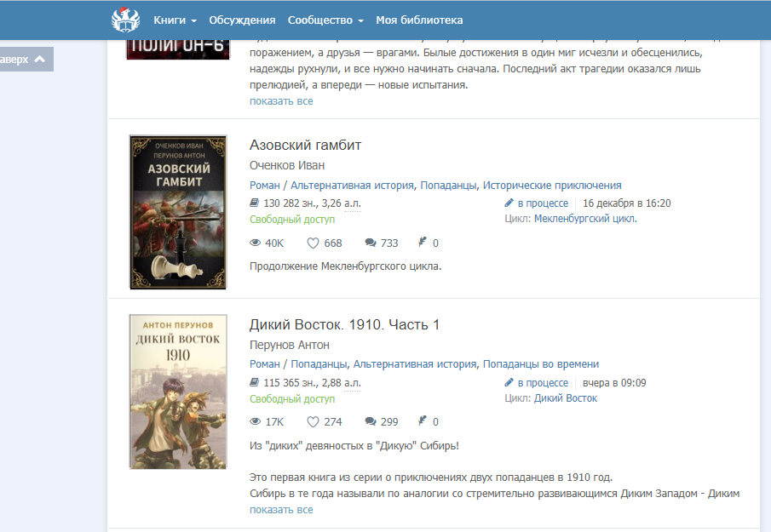Click awards feather icon for Дикий Восток
Screen dimensions: 771x532
[x=423, y=420]
